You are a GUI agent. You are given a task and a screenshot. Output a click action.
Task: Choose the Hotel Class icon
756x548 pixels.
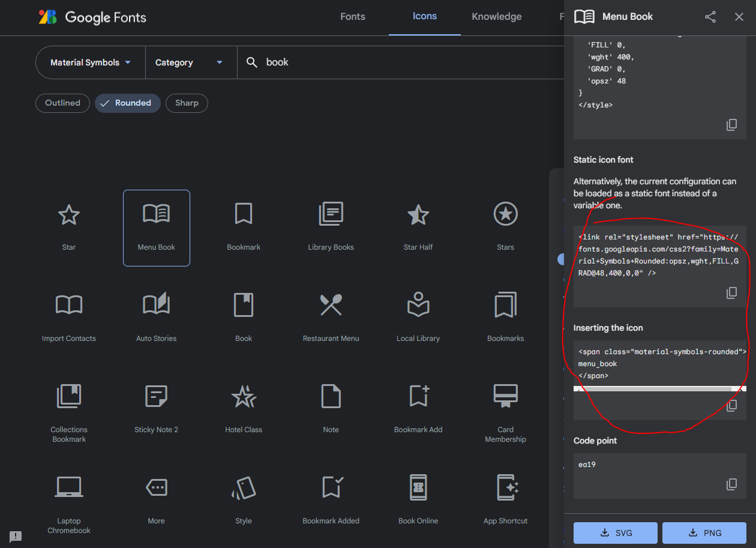pos(244,396)
